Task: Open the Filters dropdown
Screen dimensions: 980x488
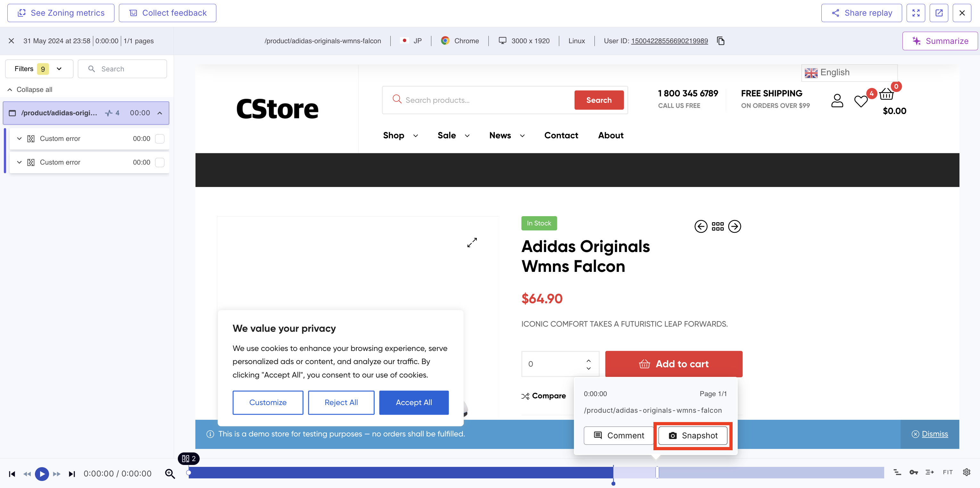Action: pos(38,69)
